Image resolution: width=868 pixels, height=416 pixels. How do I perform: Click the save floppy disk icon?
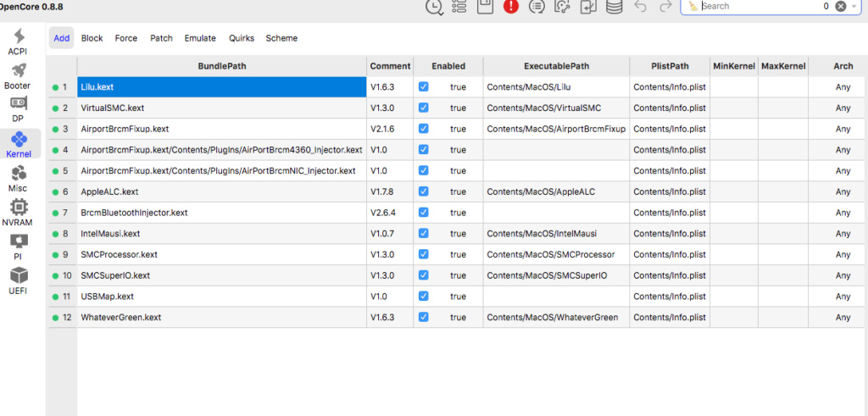pyautogui.click(x=485, y=6)
